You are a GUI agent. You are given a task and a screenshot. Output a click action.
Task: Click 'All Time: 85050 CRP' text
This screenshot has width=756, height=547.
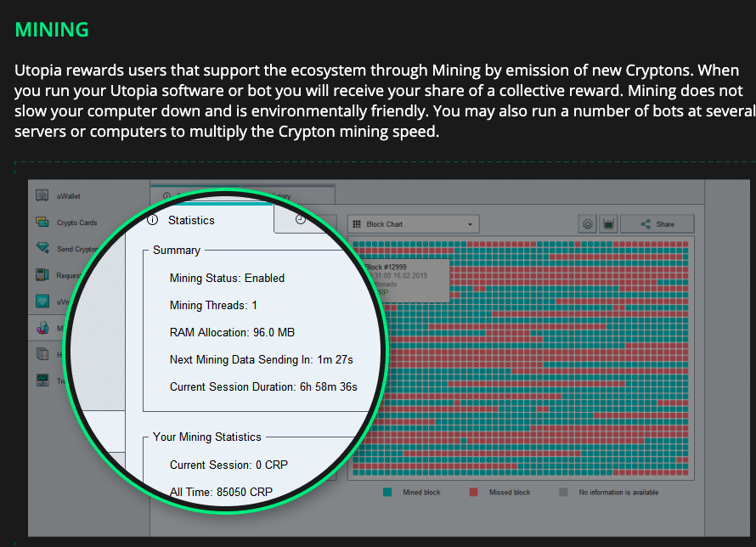(x=221, y=492)
